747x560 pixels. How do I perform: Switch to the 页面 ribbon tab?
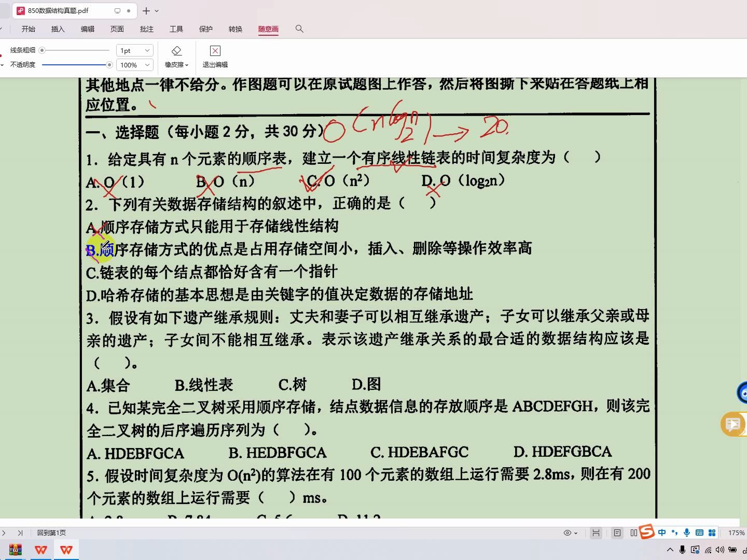pos(117,29)
